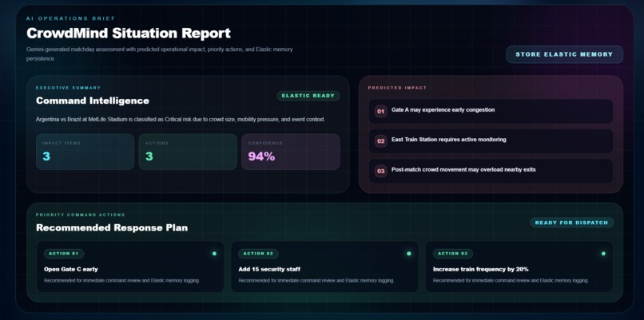Click the Priority Command Actions label
644x320 pixels.
(x=81, y=215)
